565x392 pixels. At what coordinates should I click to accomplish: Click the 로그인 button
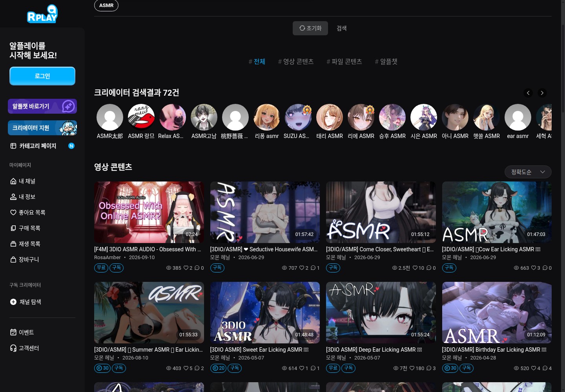click(42, 76)
